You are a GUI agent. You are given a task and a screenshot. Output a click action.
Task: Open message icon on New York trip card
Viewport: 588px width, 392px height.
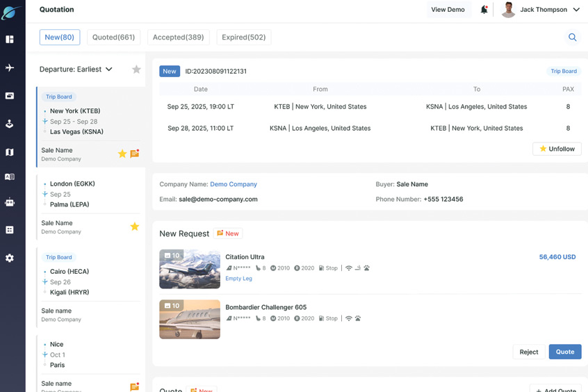[x=135, y=154]
